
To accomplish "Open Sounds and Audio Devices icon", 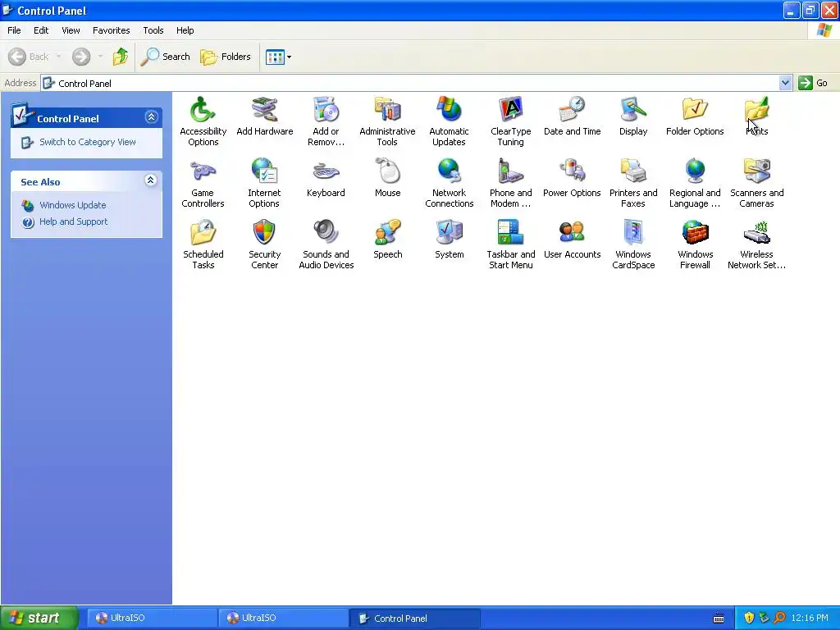I will [326, 233].
